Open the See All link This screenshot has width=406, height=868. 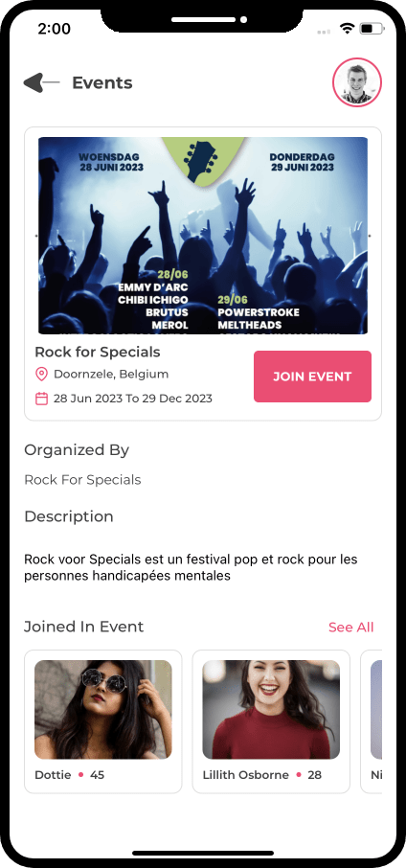351,628
